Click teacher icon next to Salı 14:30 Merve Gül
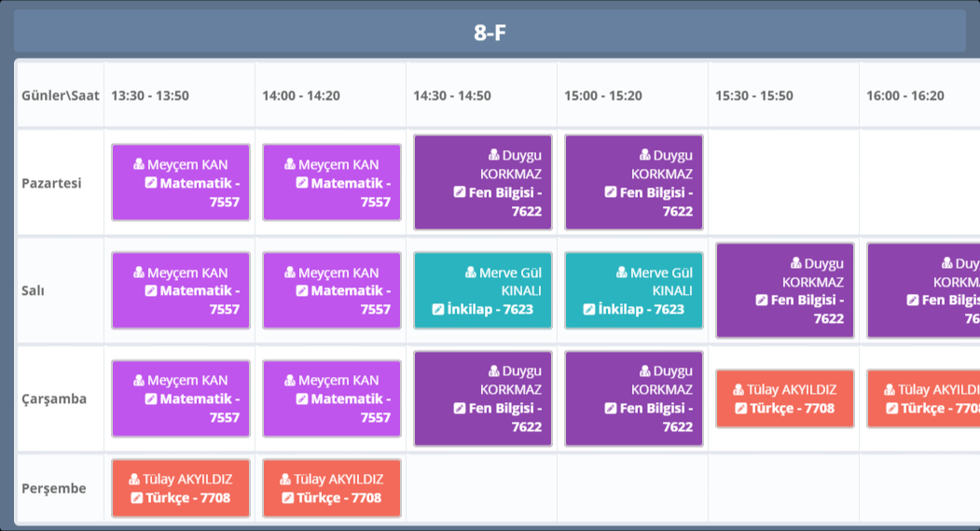 [471, 272]
